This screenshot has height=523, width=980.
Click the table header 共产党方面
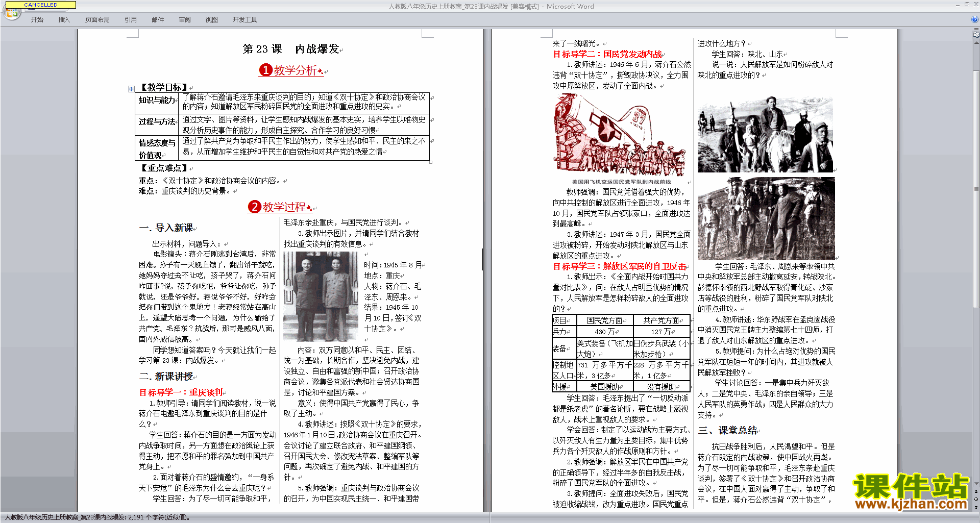661,320
